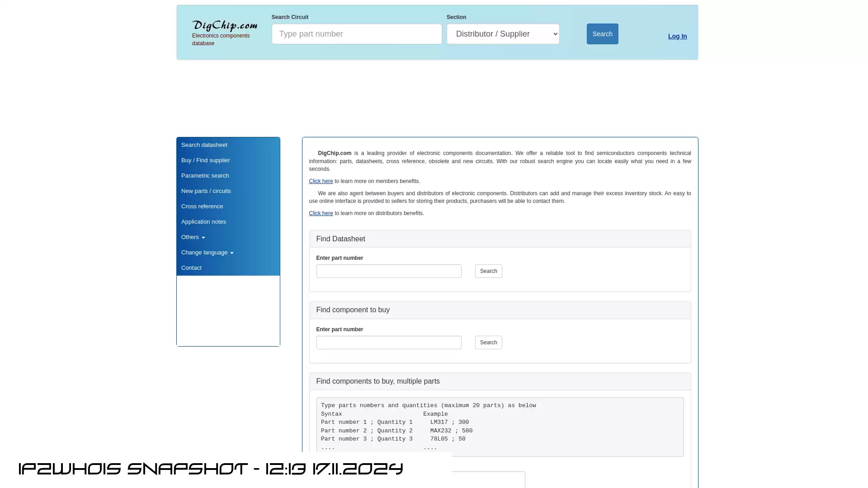
Task: Click the example line LM317 ; 300
Action: pyautogui.click(x=449, y=422)
